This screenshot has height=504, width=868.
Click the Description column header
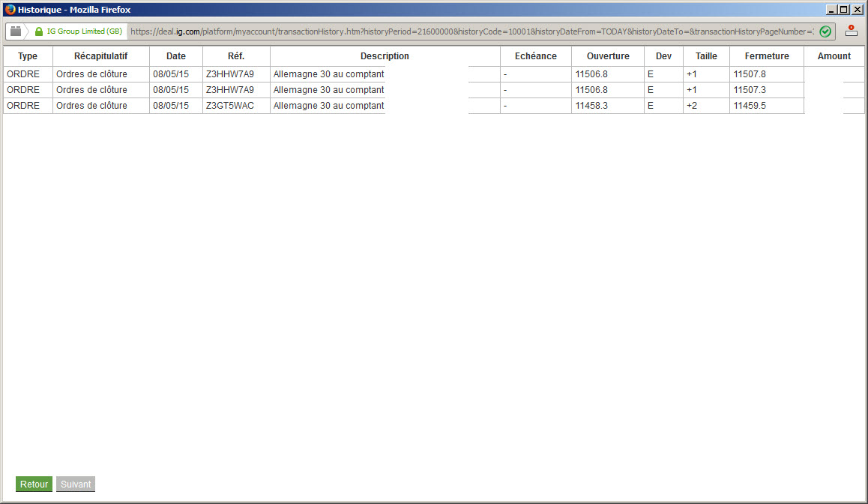tap(385, 56)
